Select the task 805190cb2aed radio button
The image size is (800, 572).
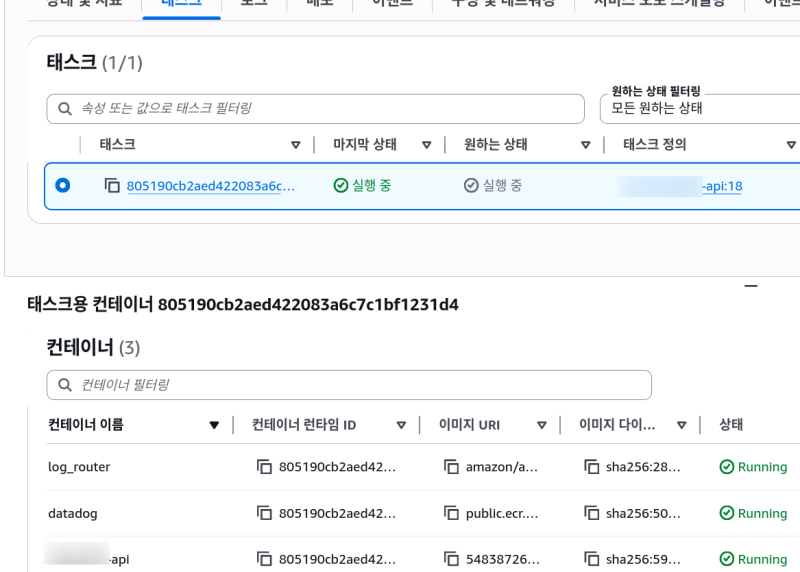[x=63, y=185]
